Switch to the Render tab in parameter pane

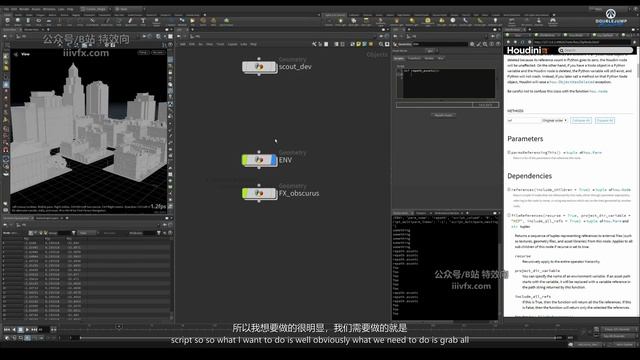(x=429, y=58)
